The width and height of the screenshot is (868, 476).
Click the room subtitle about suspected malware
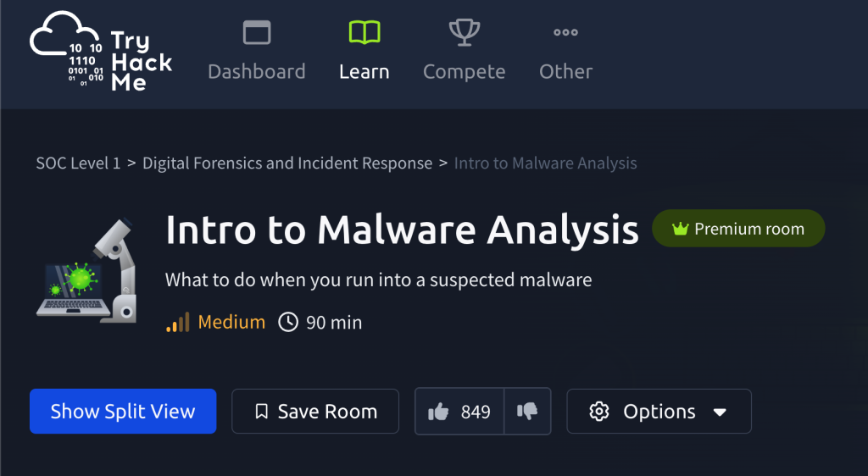coord(378,280)
